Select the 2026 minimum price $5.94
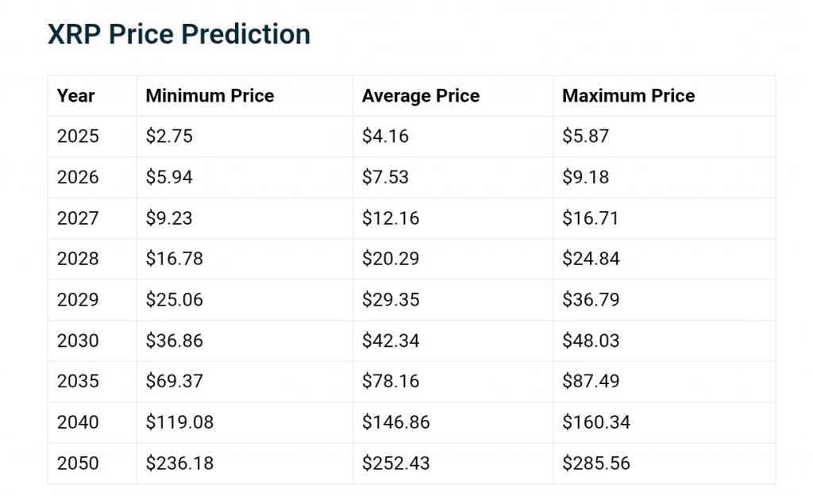Viewport: 813px width, 504px height. point(169,177)
